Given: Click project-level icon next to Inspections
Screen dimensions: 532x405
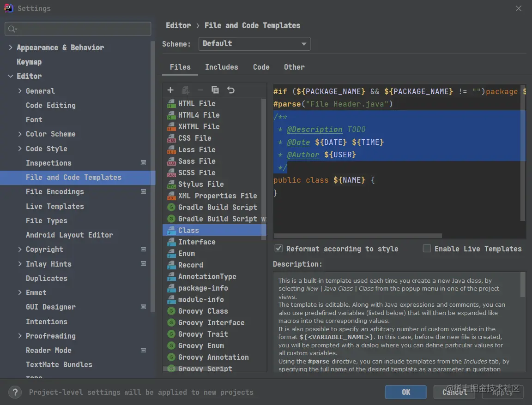Looking at the screenshot, I should click(144, 163).
